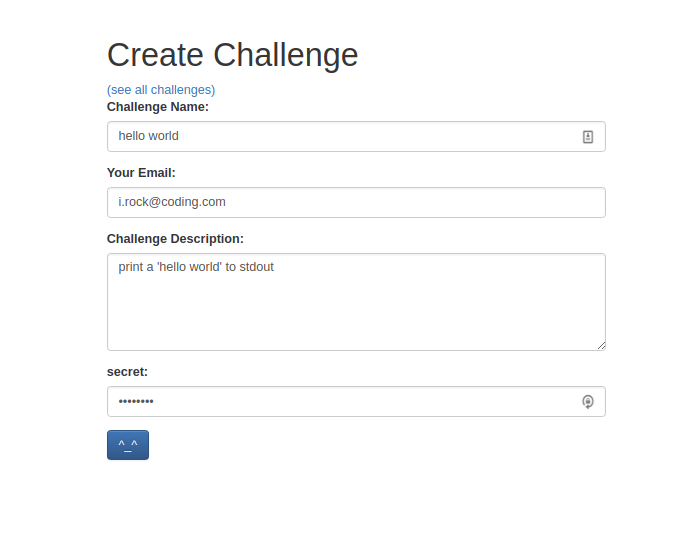
Task: Click the 'Challenge Description:' label
Action: click(175, 239)
